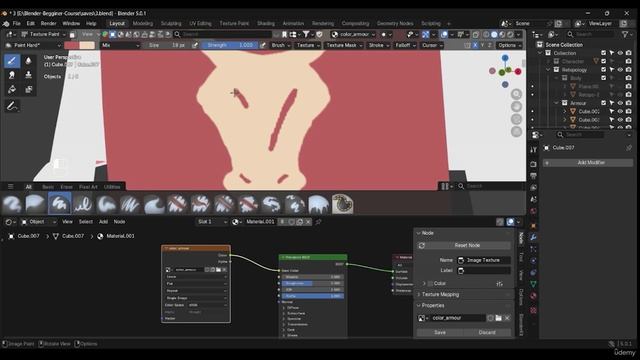This screenshot has width=640, height=360.
Task: Toggle Color checkbox in Node panel
Action: pos(430,283)
